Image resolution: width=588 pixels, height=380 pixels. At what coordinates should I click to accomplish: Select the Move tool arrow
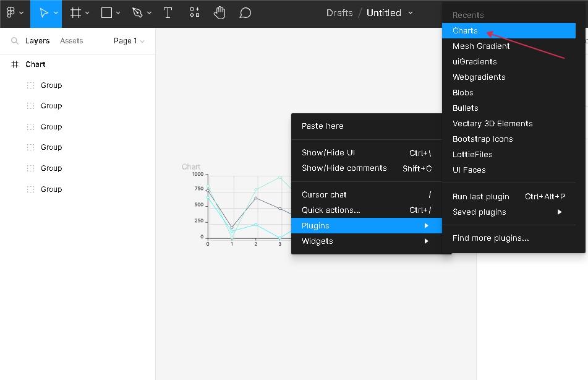43,13
